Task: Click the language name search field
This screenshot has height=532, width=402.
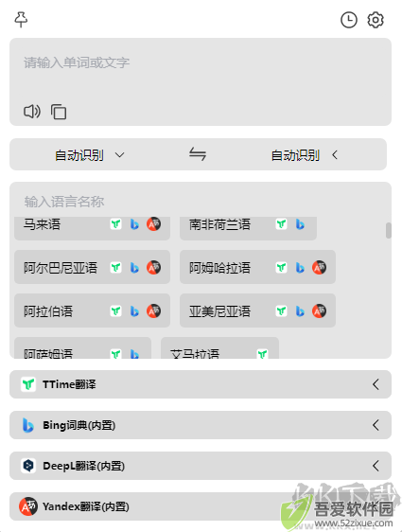Action: tap(201, 202)
